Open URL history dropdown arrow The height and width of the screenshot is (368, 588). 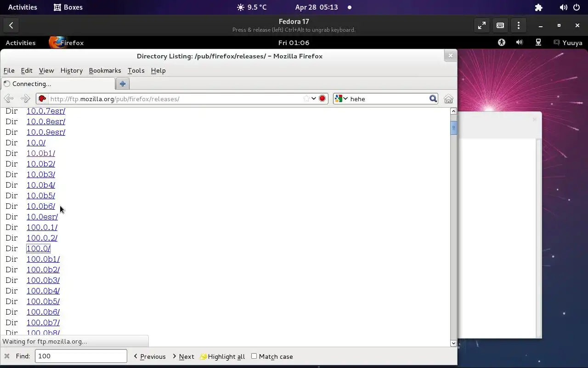[x=314, y=98]
